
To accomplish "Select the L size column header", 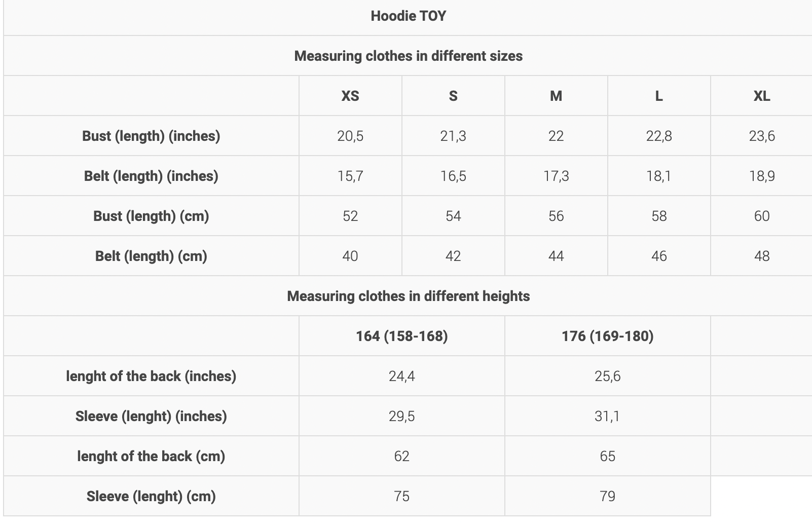I will tap(659, 96).
